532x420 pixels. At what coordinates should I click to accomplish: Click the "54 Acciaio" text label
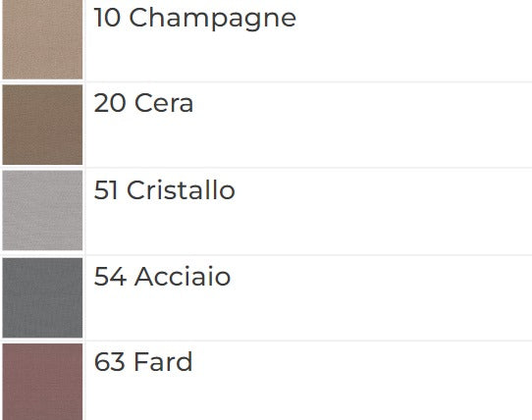[x=162, y=276]
